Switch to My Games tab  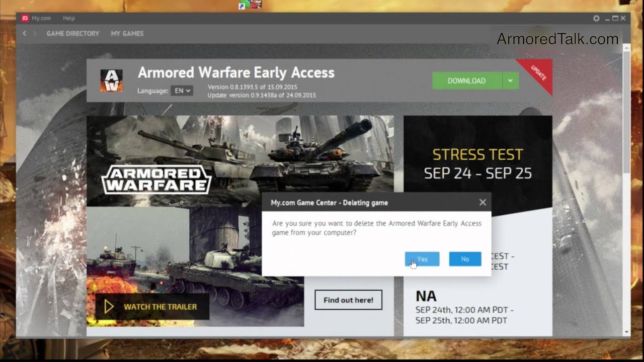(127, 33)
